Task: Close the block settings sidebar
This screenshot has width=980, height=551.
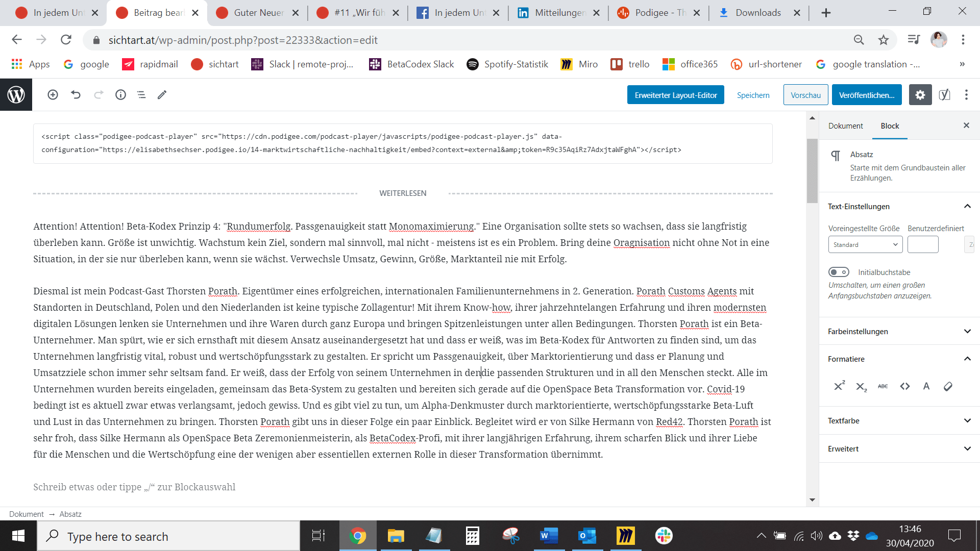Action: (x=966, y=126)
